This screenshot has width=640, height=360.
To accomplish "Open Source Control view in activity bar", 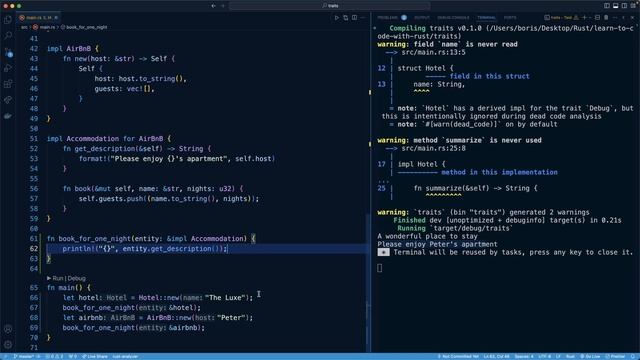I will 8,52.
